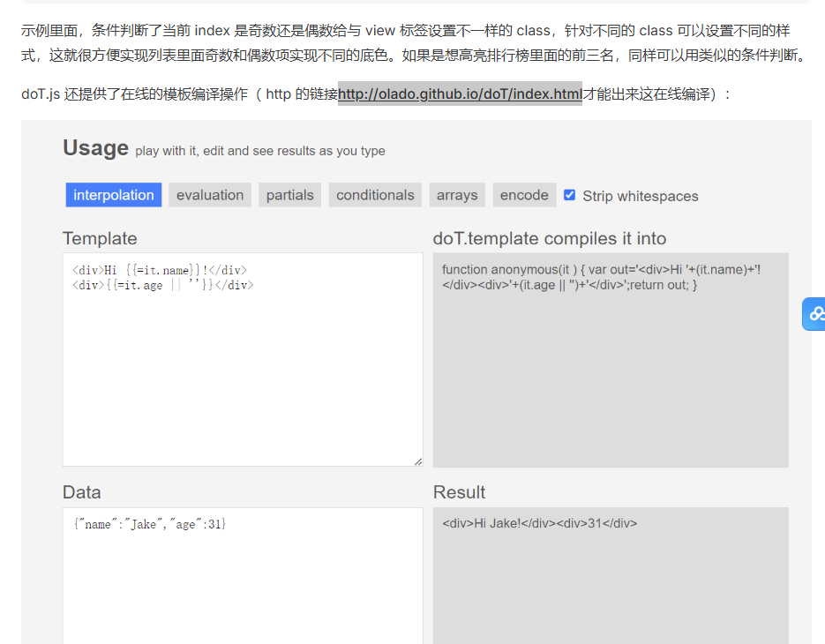Click the compiled function output box

pos(611,360)
